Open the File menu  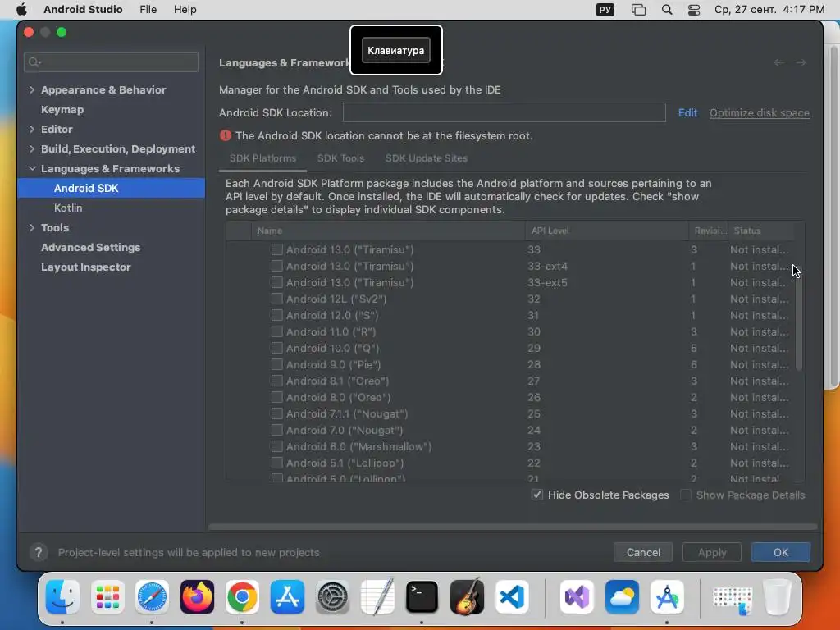(x=148, y=10)
